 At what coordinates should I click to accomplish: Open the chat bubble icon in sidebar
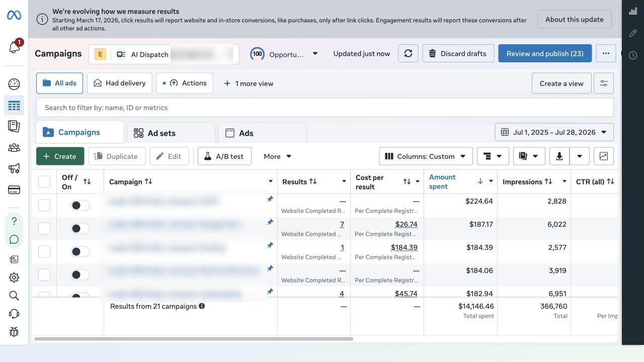(14, 239)
